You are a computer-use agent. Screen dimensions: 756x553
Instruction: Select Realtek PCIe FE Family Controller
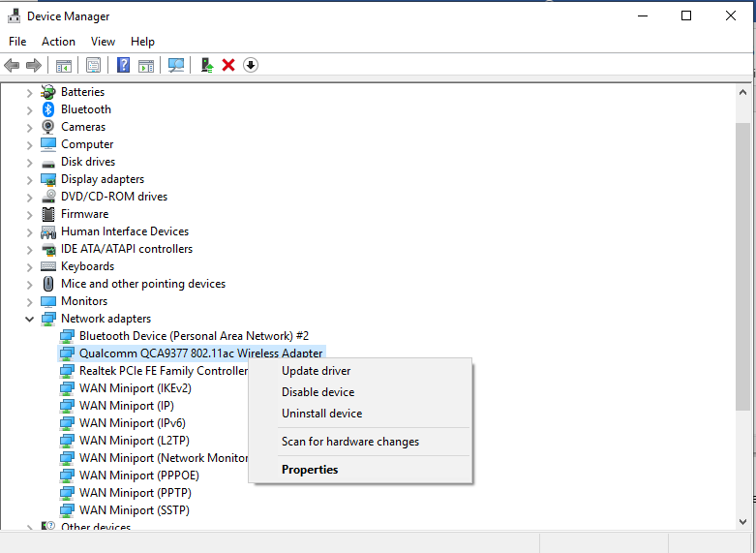[164, 371]
